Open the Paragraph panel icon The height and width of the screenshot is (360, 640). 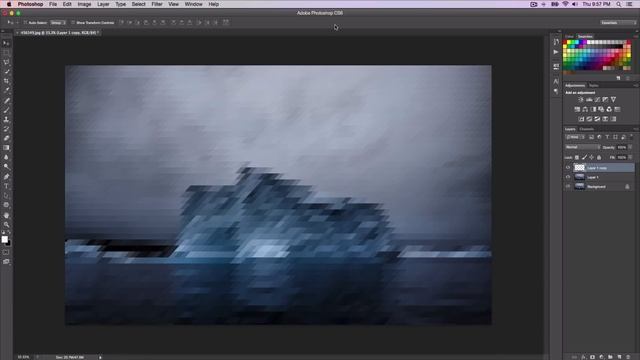click(556, 91)
